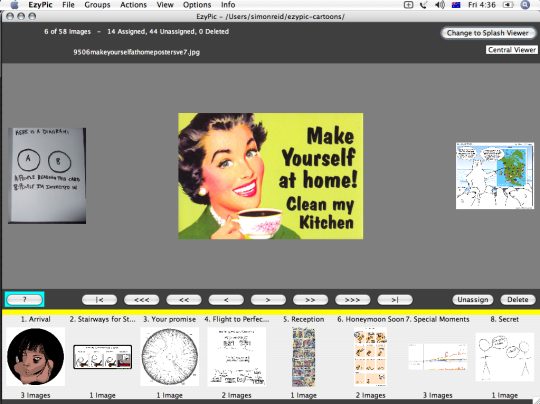Click the Central Viewer label
Image resolution: width=540 pixels, height=404 pixels.
click(x=512, y=50)
